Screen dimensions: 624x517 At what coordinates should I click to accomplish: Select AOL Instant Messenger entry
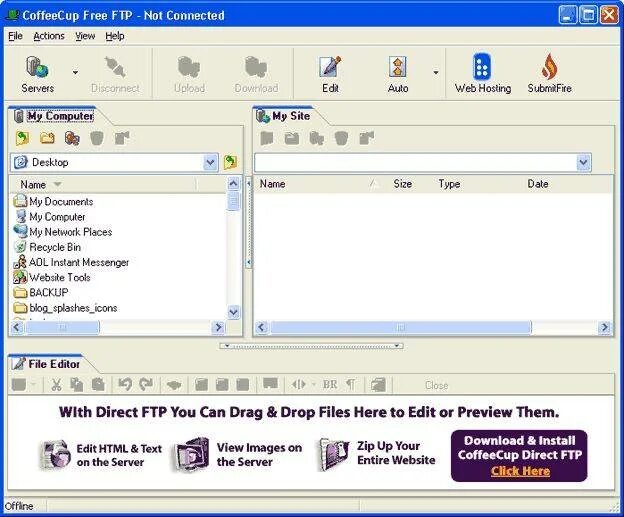[71, 262]
